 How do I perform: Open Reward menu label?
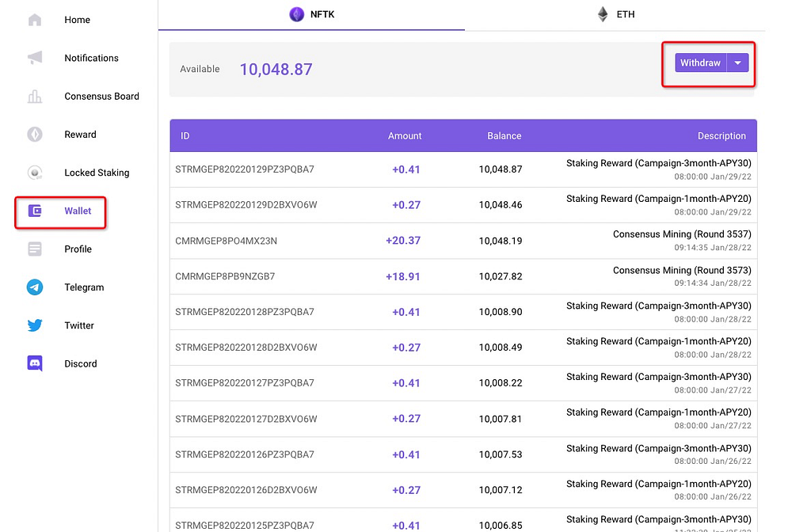coord(80,135)
